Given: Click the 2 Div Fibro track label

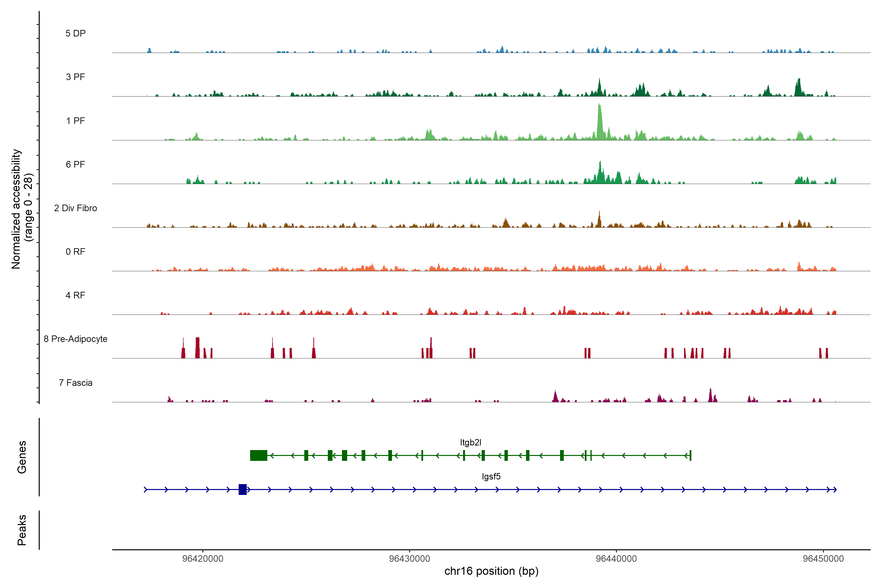Looking at the screenshot, I should (x=75, y=208).
